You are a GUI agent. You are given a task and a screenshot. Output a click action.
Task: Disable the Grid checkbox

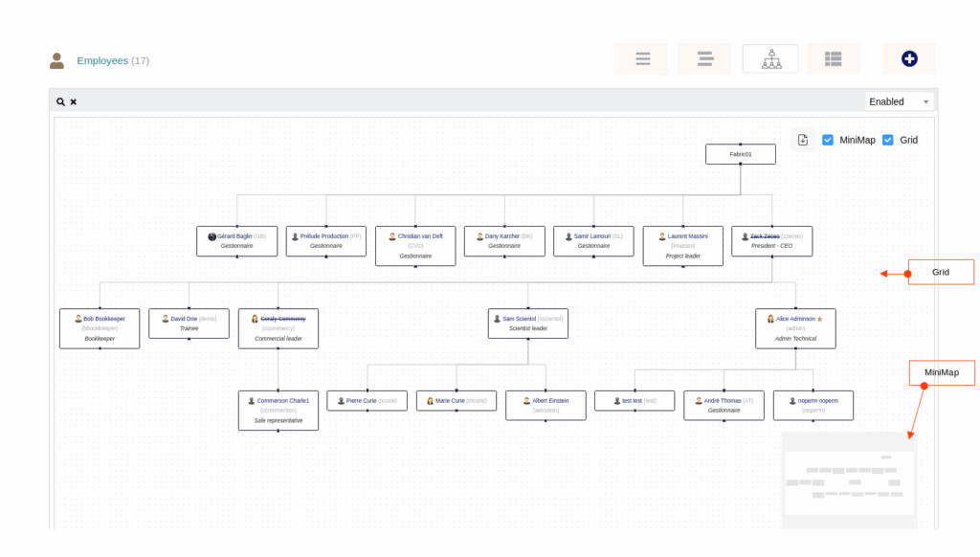pos(888,140)
